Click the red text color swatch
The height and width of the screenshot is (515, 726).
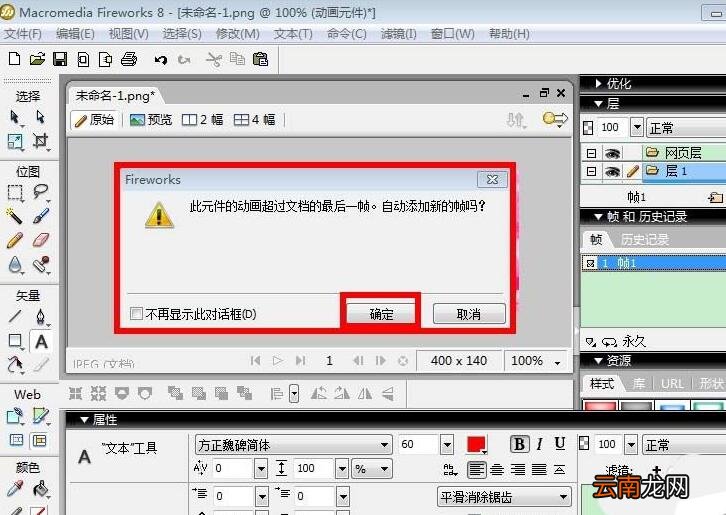click(476, 445)
